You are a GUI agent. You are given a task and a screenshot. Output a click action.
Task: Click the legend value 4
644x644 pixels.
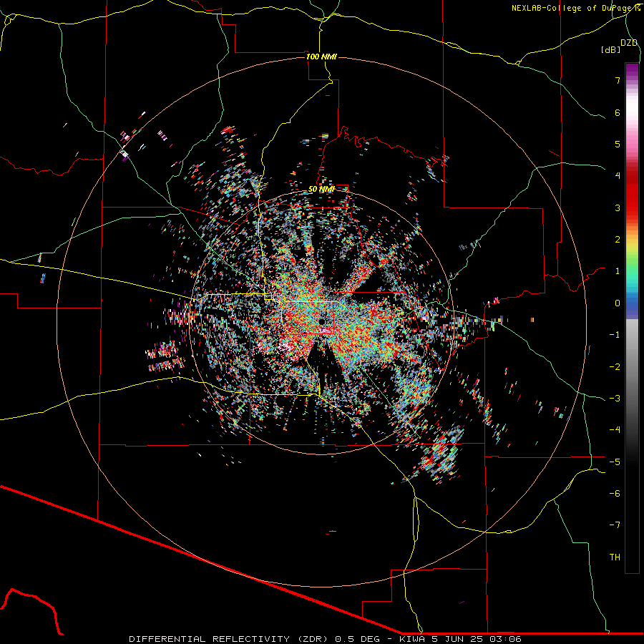click(618, 176)
